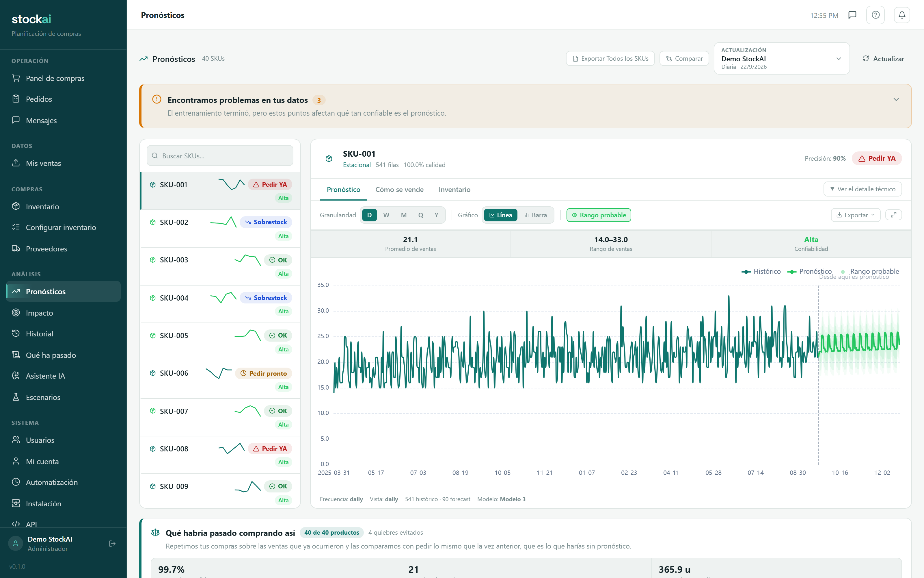Switch to Inventario tab of SKU-001

point(454,190)
